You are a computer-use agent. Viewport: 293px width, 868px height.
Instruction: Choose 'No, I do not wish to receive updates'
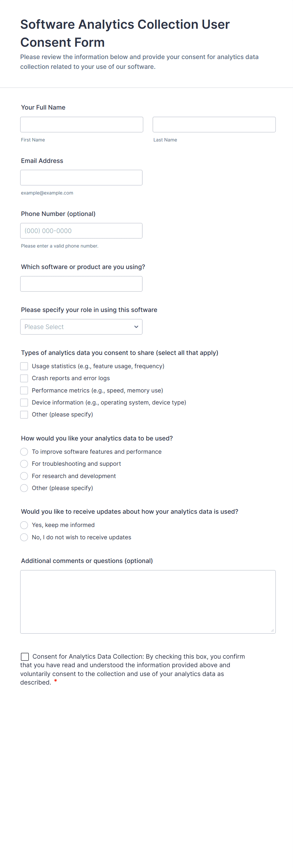[24, 537]
